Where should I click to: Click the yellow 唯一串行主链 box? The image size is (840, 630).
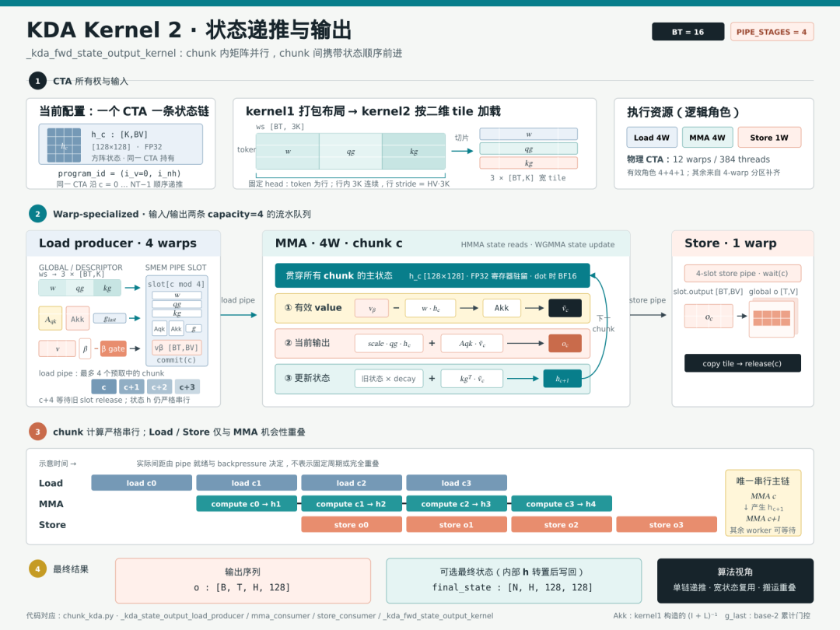pos(763,503)
